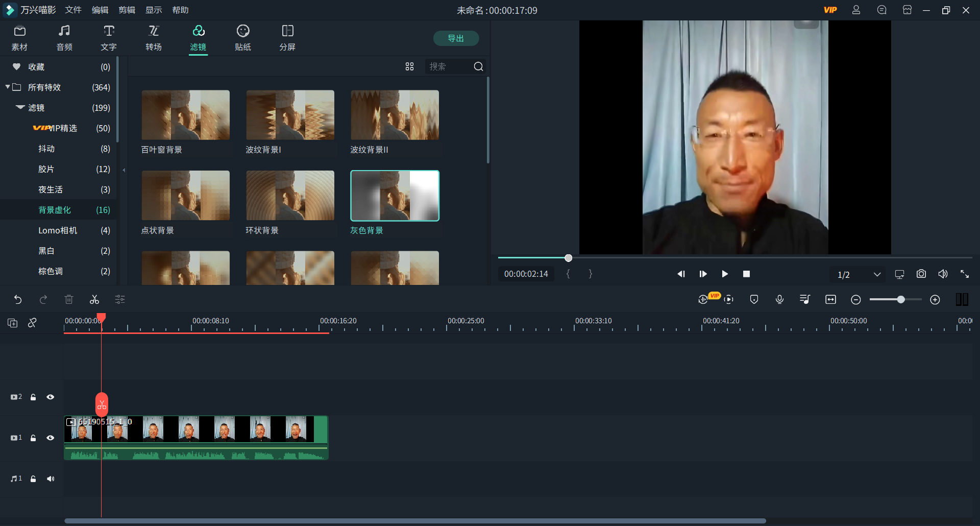Open the 素材 (media) panel
Viewport: 980px width, 526px height.
(x=19, y=38)
